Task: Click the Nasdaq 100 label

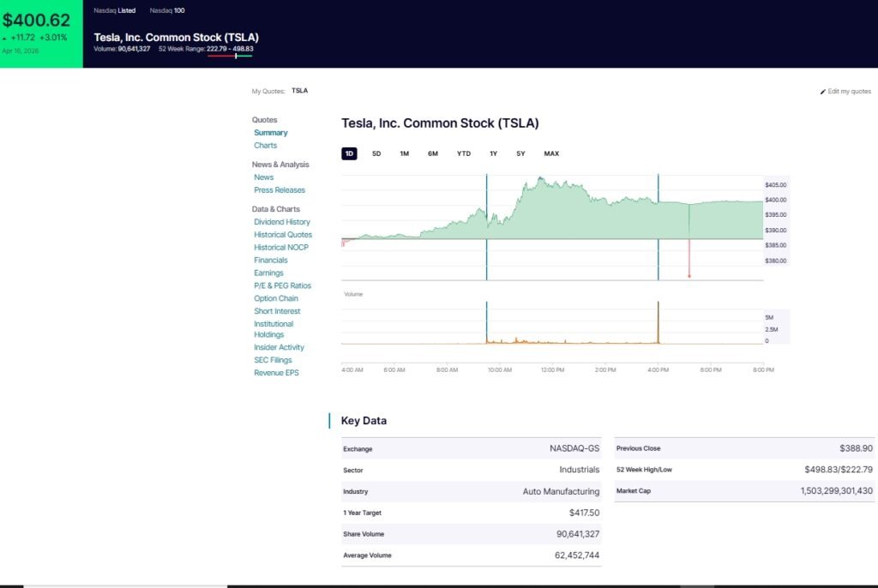Action: (x=167, y=10)
